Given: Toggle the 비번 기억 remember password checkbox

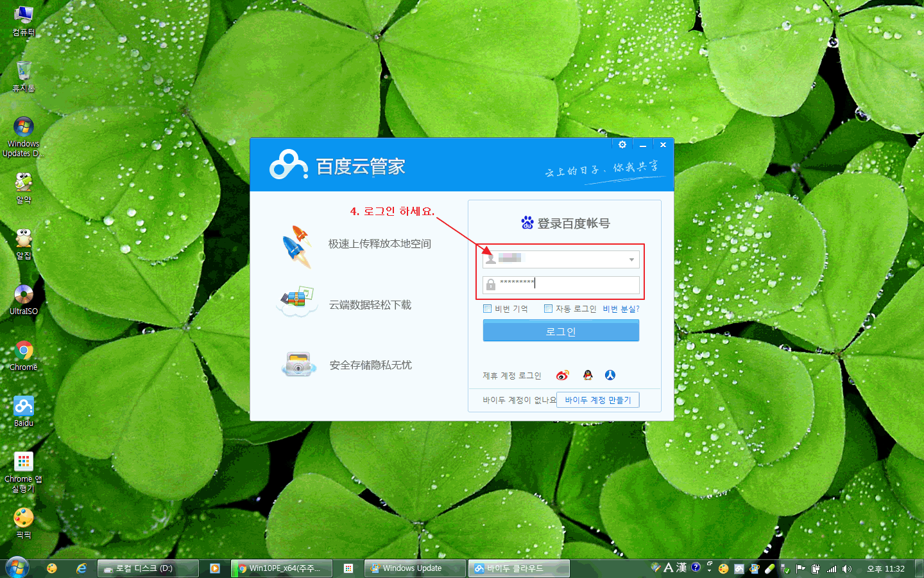Looking at the screenshot, I should [x=487, y=309].
